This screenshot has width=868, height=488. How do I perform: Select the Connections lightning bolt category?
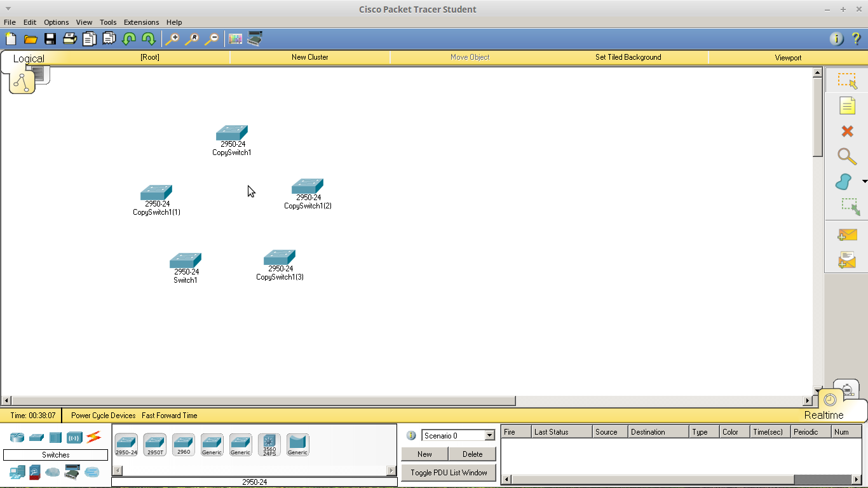[x=94, y=437]
